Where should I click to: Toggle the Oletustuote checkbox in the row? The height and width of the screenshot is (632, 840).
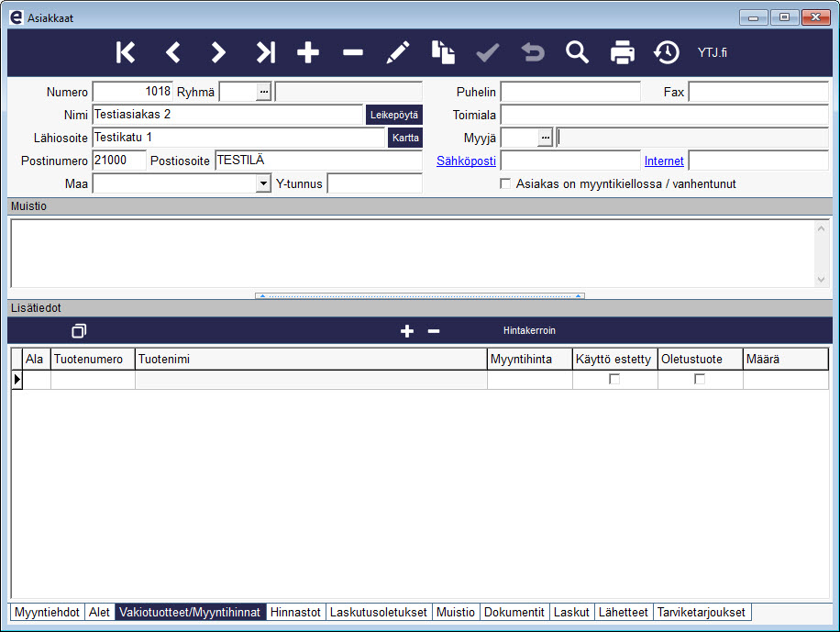point(700,379)
